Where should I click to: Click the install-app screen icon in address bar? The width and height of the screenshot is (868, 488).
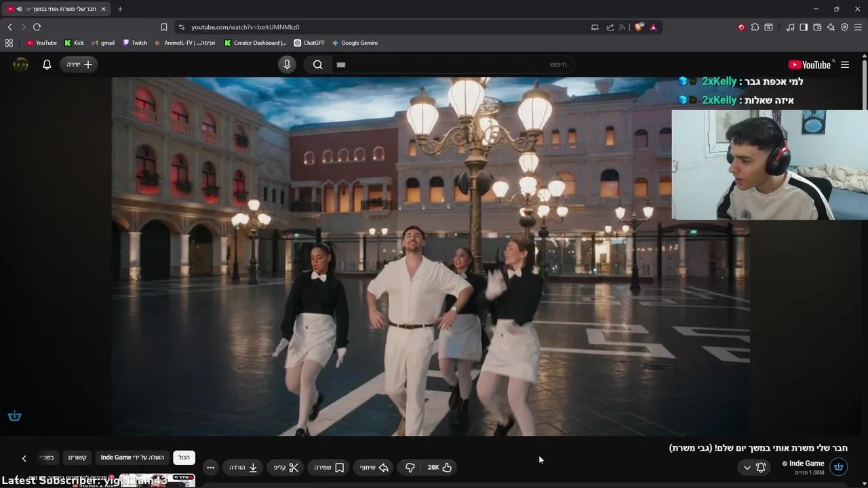tap(595, 27)
